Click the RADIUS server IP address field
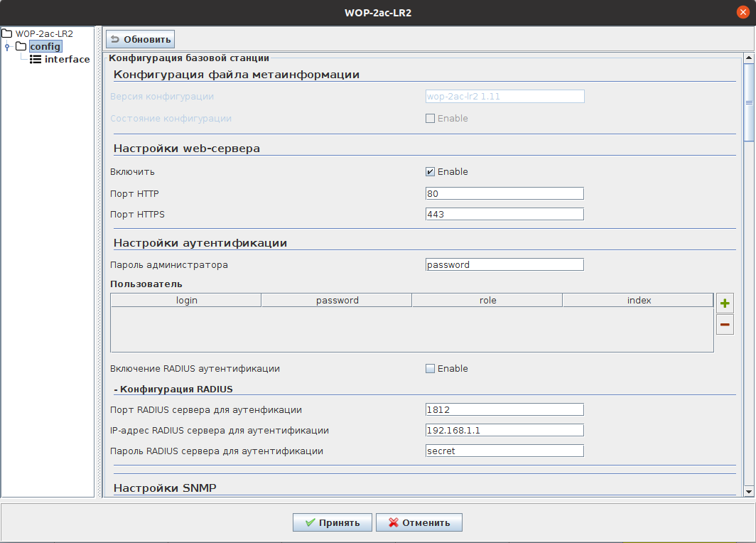Viewport: 756px width, 543px height. click(504, 430)
